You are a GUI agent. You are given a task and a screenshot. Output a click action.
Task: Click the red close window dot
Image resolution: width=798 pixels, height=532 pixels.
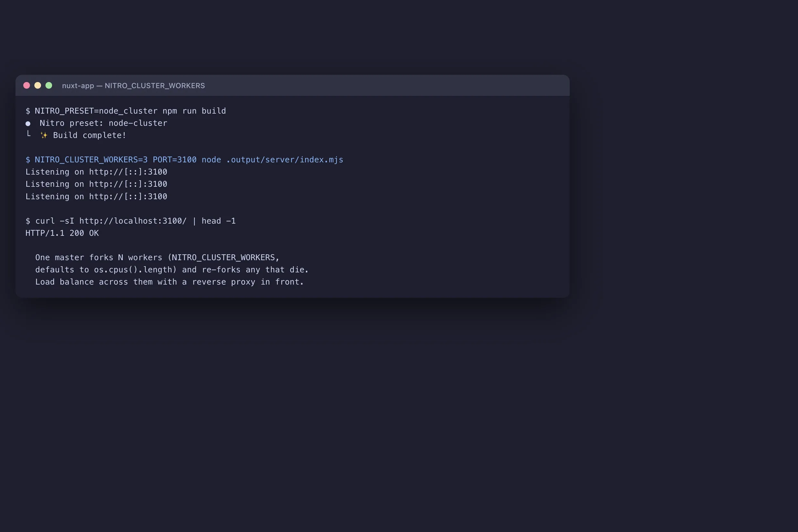26,86
